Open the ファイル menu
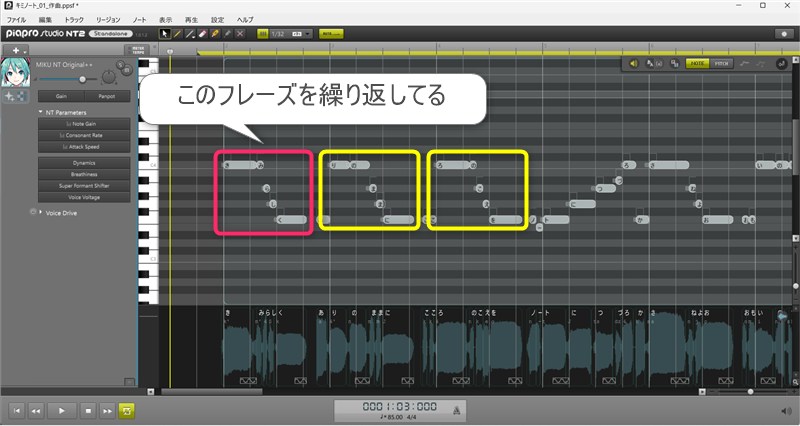Screen dimensions: 800x426 click(16, 20)
